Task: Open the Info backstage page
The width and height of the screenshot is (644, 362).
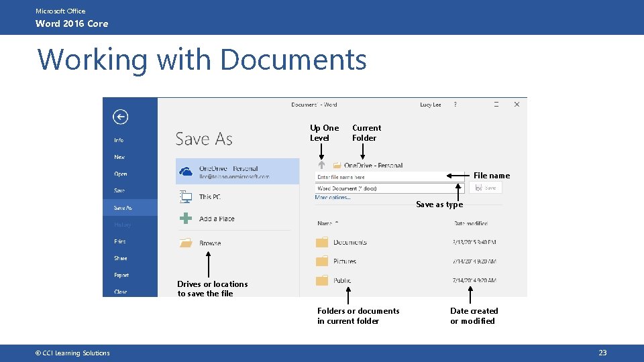Action: (x=119, y=140)
